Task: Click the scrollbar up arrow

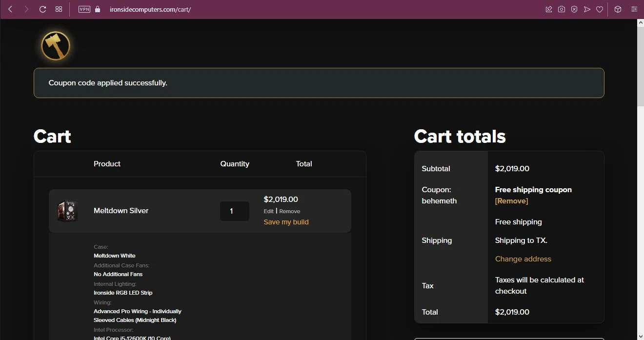Action: 641,23
